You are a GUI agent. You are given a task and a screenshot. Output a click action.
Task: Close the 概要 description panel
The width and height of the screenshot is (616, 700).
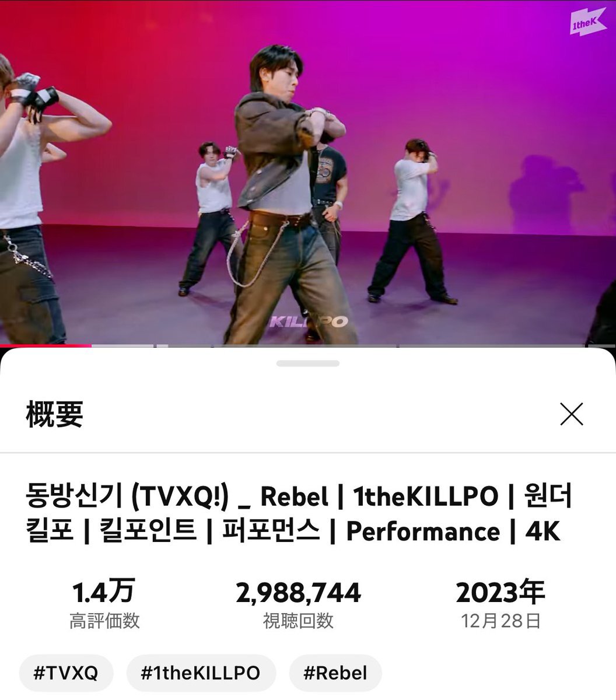pyautogui.click(x=571, y=414)
